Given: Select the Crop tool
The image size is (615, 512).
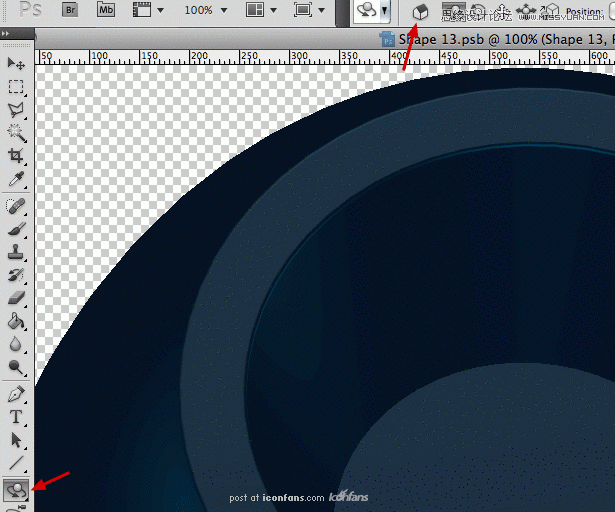Looking at the screenshot, I should pos(16,156).
